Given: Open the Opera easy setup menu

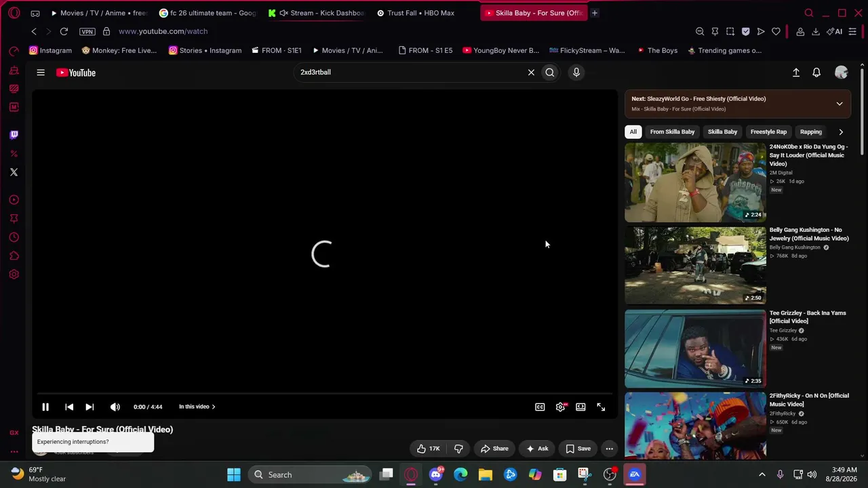Looking at the screenshot, I should 852,31.
